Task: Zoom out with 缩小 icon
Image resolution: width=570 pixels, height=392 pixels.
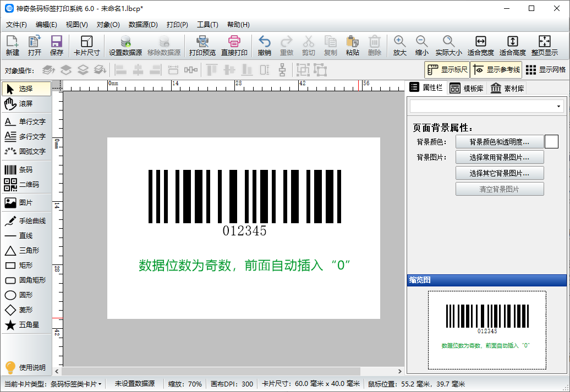Action: click(x=421, y=46)
